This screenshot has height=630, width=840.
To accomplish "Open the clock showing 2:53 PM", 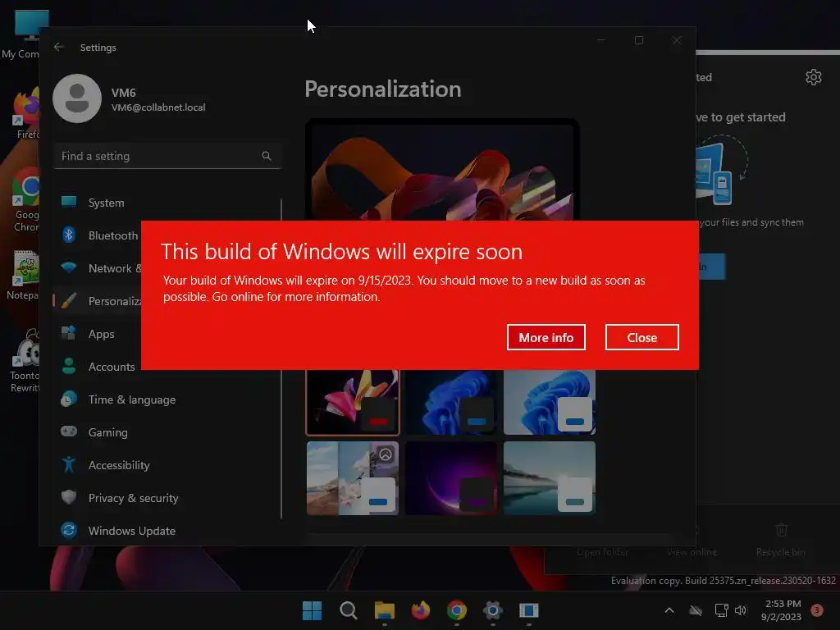I will [782, 610].
